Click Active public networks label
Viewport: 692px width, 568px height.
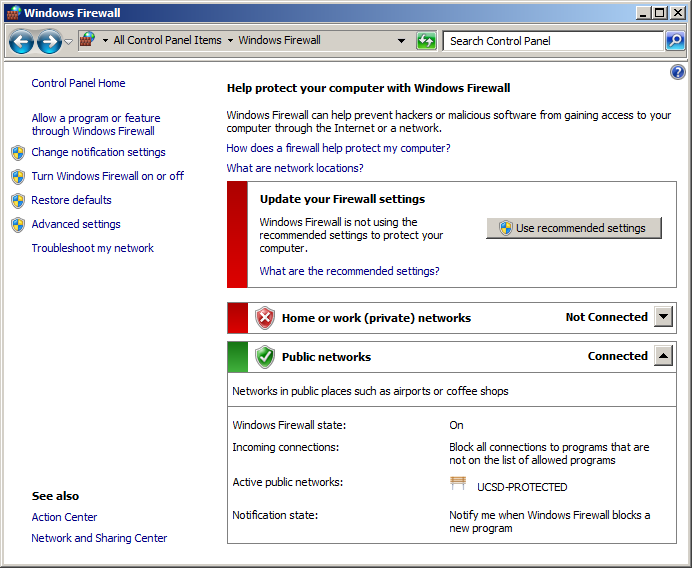288,482
